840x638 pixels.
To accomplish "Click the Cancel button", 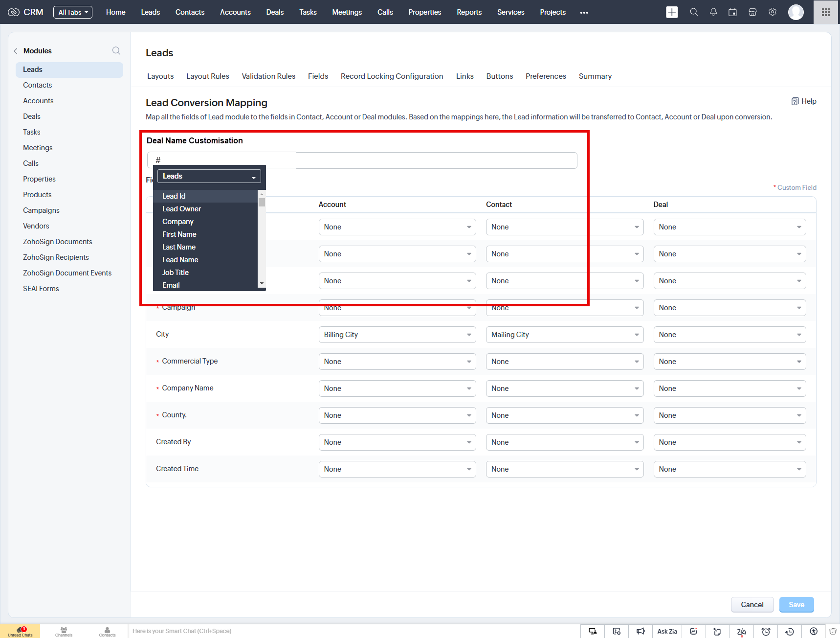I will (752, 605).
